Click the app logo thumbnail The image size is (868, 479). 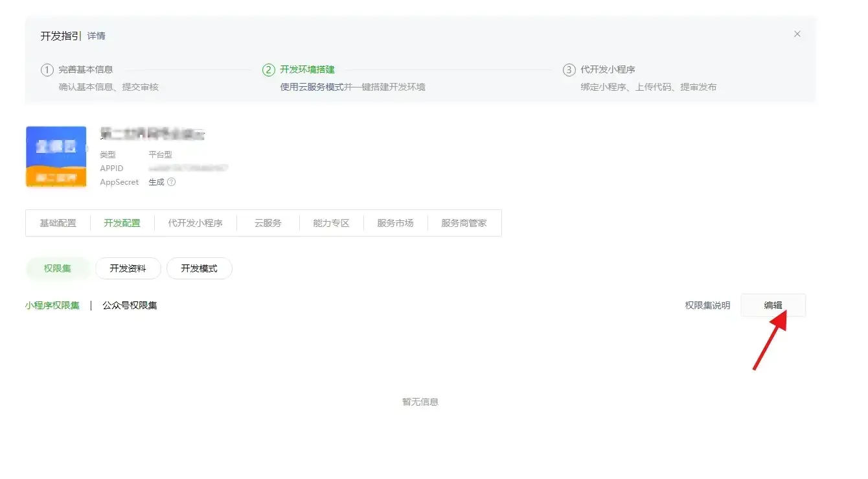[56, 156]
